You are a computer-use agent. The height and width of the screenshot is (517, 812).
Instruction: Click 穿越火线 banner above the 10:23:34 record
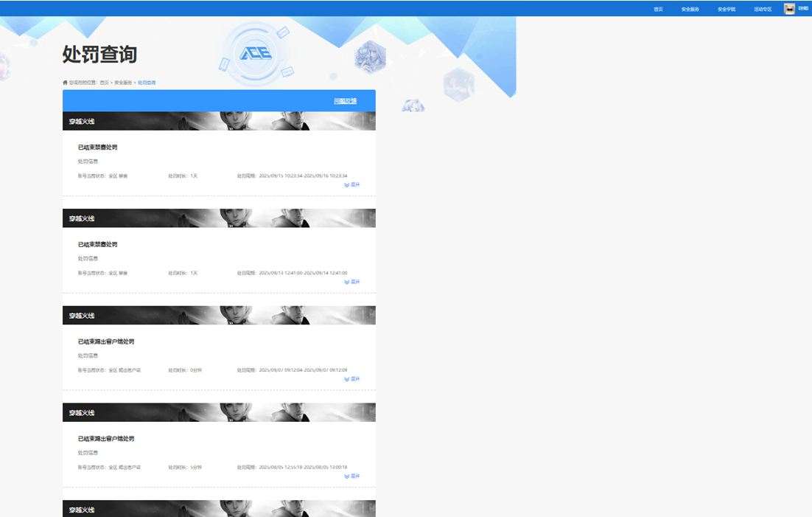(219, 121)
